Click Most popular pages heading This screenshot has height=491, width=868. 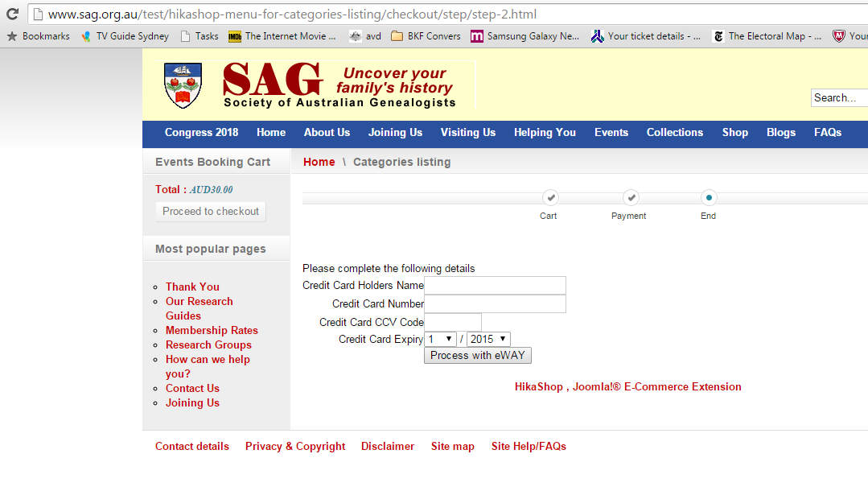pos(210,249)
